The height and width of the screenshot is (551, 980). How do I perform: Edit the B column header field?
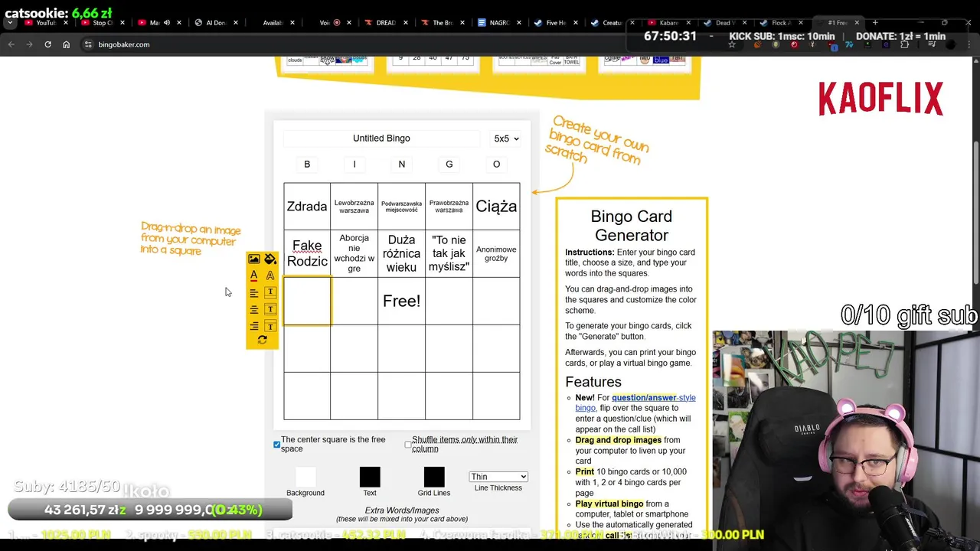307,165
